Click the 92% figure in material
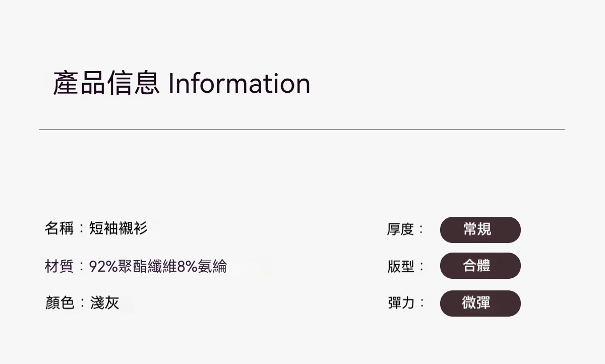605x364 pixels. point(103,266)
